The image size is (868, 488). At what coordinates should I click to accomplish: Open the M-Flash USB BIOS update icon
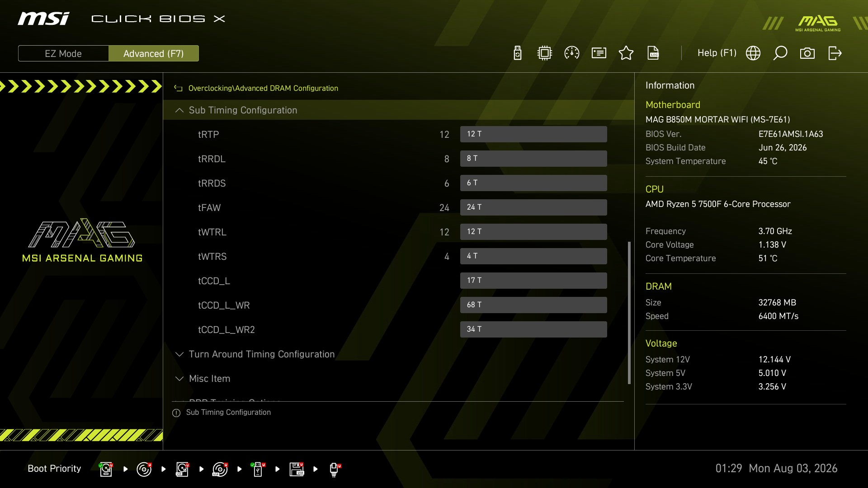pyautogui.click(x=518, y=53)
